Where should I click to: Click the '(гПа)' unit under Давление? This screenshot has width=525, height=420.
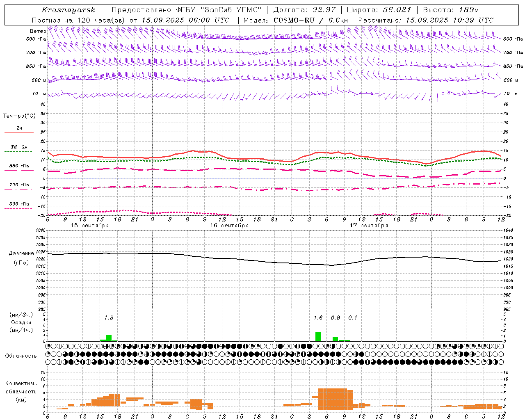click(x=21, y=263)
